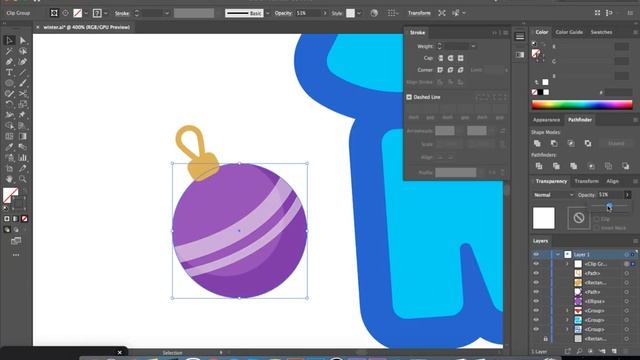Open the Stroke Weight dropdown in Stroke panel
The width and height of the screenshot is (640, 360).
coord(473,46)
